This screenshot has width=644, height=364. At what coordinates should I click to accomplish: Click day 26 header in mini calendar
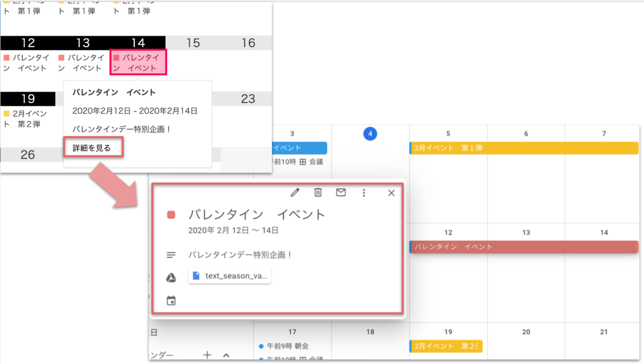coord(28,155)
